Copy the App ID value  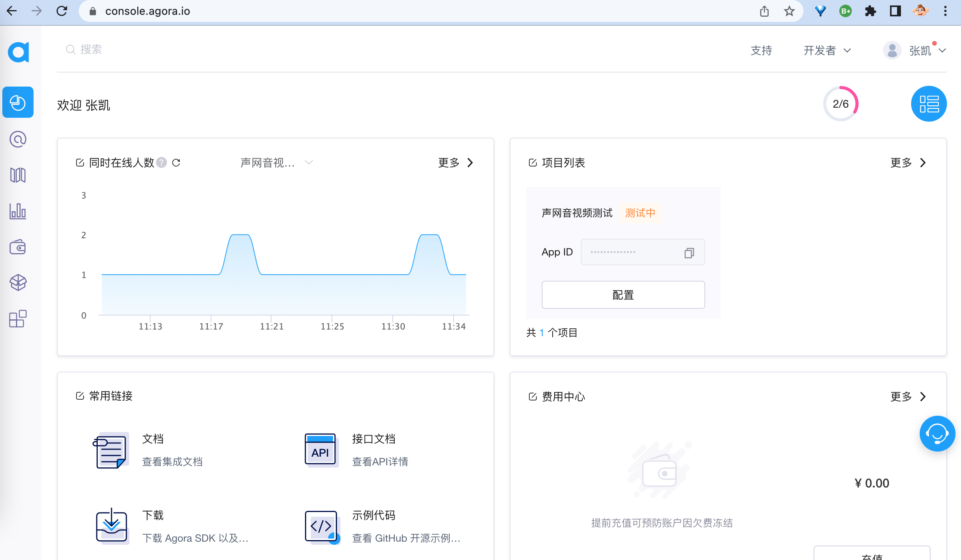(x=689, y=253)
